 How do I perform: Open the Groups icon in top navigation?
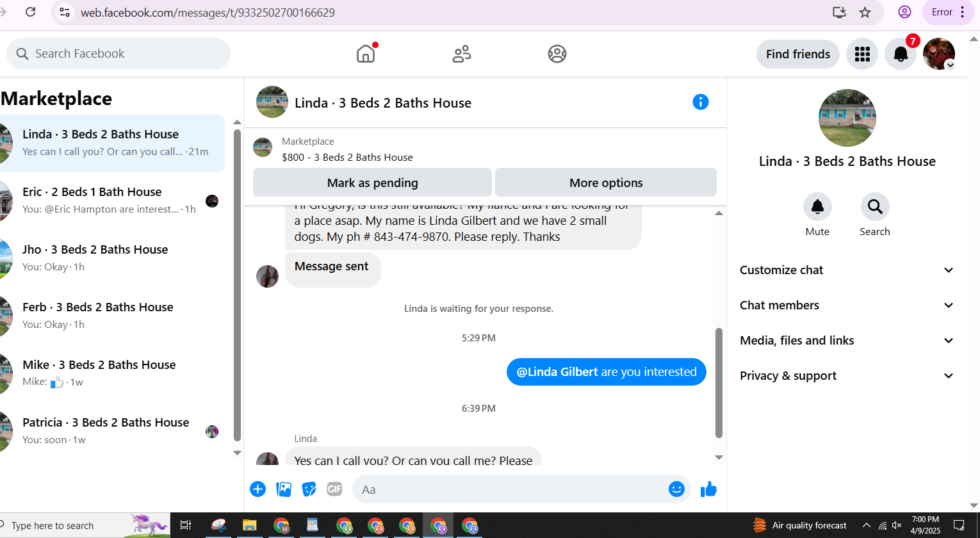point(557,54)
